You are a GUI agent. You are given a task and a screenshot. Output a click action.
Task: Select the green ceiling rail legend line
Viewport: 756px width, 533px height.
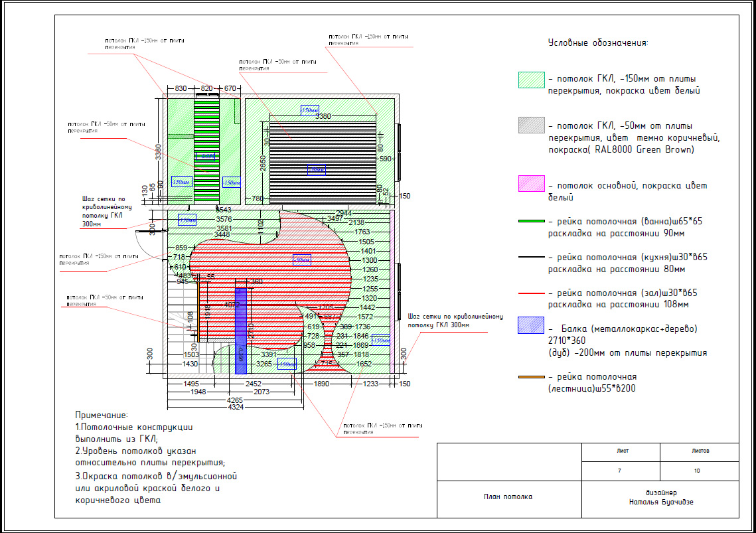tap(531, 221)
